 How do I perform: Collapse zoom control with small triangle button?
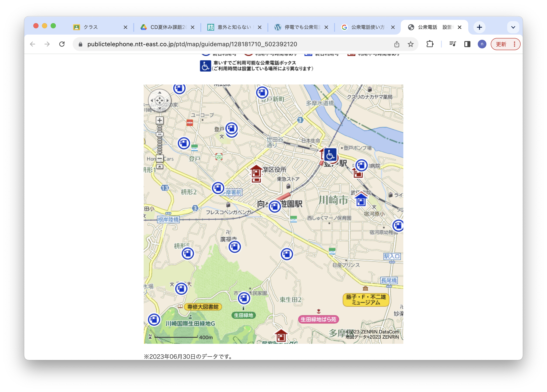click(159, 166)
